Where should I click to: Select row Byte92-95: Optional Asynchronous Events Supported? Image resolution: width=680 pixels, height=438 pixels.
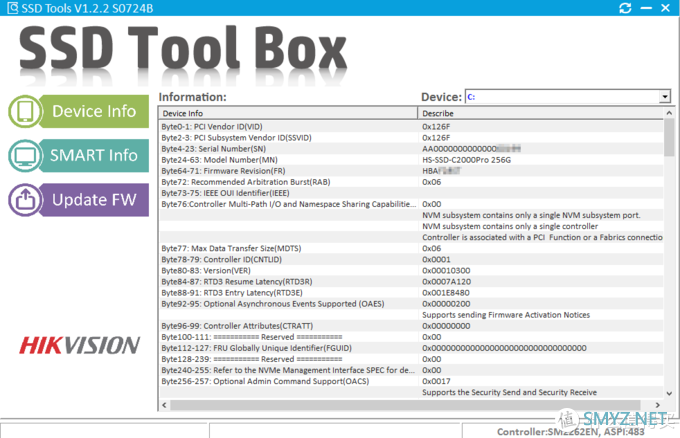click(x=411, y=304)
